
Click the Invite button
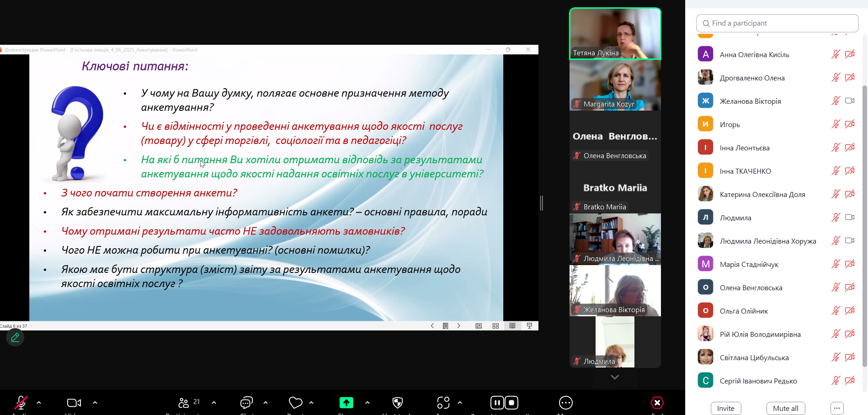[x=726, y=408]
